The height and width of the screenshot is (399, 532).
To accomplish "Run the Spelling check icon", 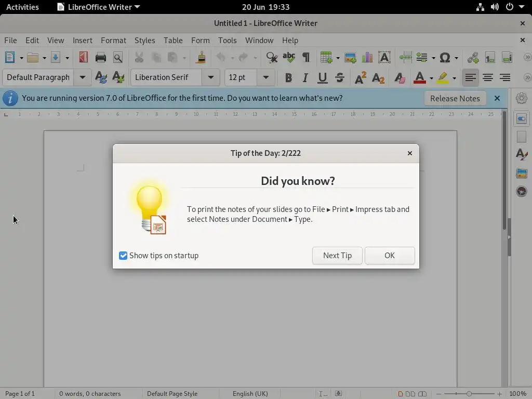I will pyautogui.click(x=289, y=57).
